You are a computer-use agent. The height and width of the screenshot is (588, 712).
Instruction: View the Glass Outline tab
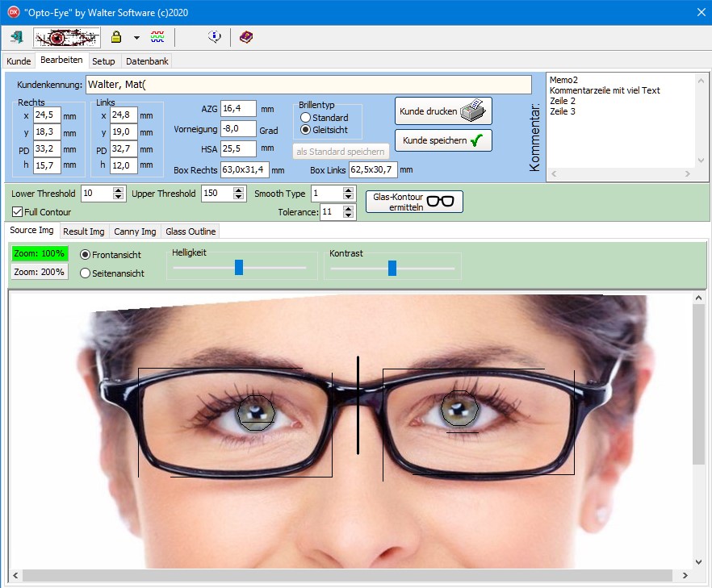coord(191,231)
